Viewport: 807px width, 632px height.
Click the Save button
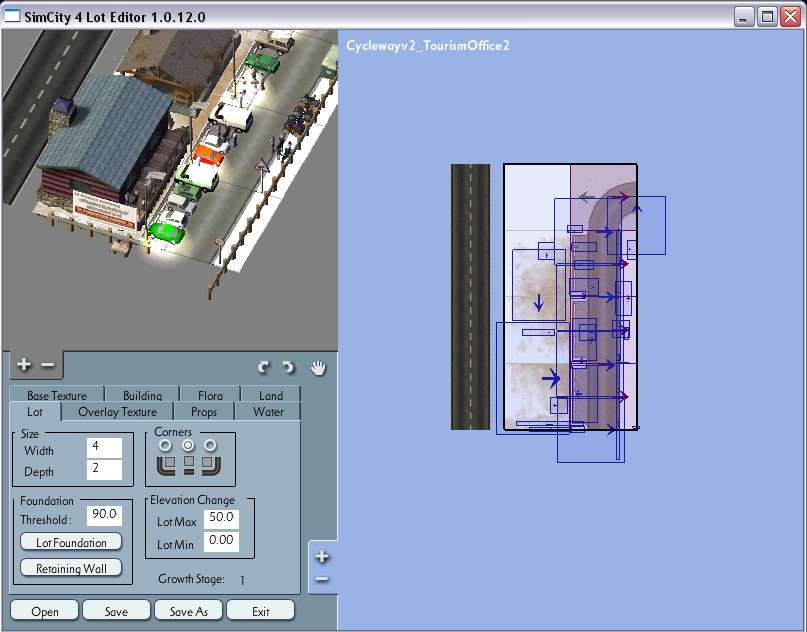[116, 611]
